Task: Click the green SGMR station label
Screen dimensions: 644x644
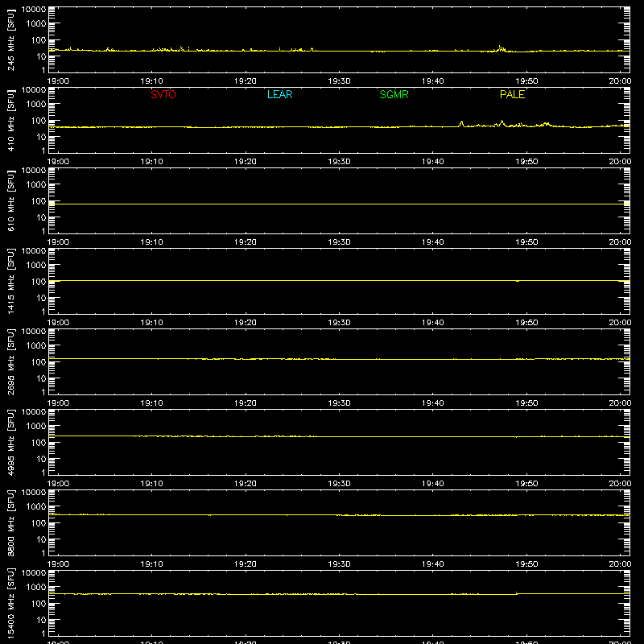Action: [x=394, y=94]
